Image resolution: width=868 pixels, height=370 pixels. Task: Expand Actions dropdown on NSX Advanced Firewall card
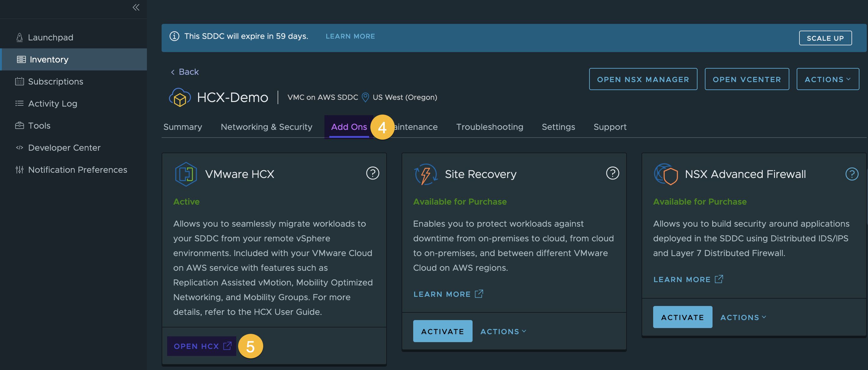tap(743, 317)
